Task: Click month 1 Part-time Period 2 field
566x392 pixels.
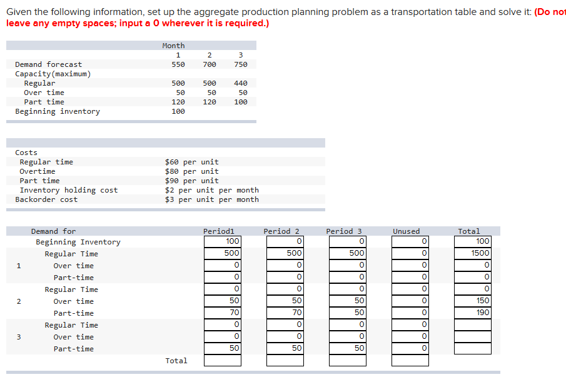Action: click(x=285, y=277)
